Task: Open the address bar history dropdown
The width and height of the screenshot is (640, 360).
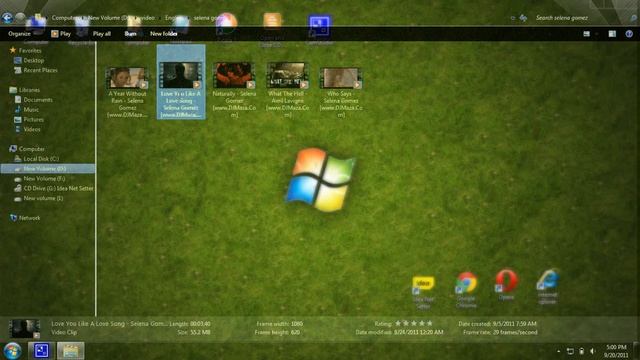Action: tap(513, 18)
